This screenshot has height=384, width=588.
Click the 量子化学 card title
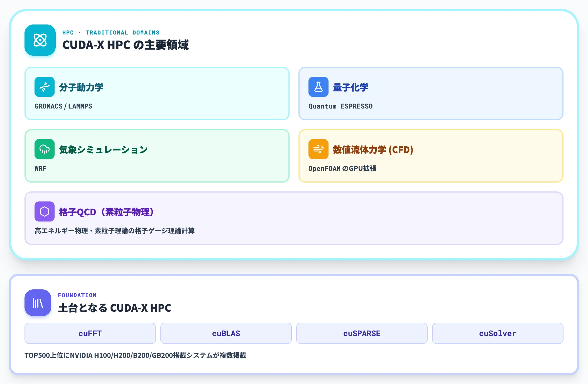(351, 87)
